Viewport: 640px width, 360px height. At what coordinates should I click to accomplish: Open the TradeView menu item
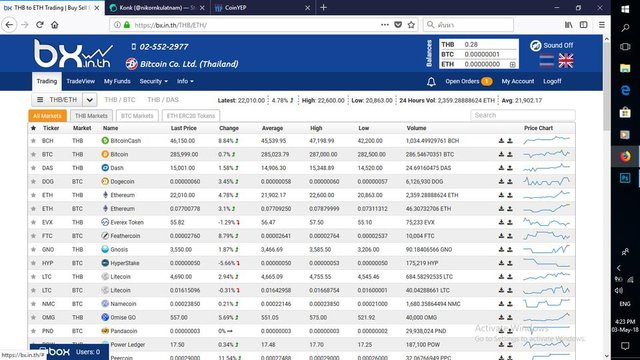80,81
